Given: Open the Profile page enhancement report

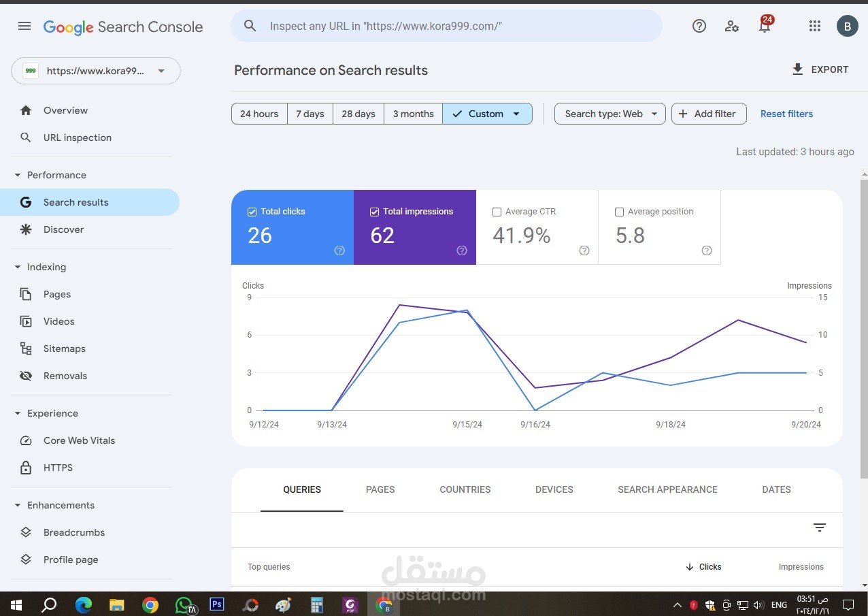Looking at the screenshot, I should (90, 560).
